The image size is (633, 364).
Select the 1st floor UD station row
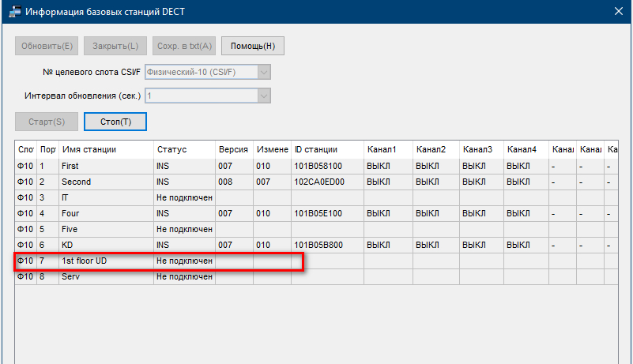click(316, 261)
